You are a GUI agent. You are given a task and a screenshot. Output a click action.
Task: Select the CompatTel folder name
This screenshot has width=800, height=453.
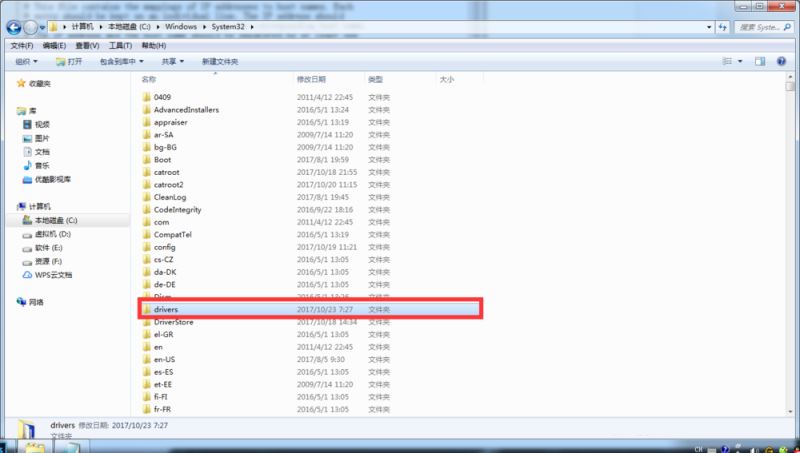[x=172, y=235]
